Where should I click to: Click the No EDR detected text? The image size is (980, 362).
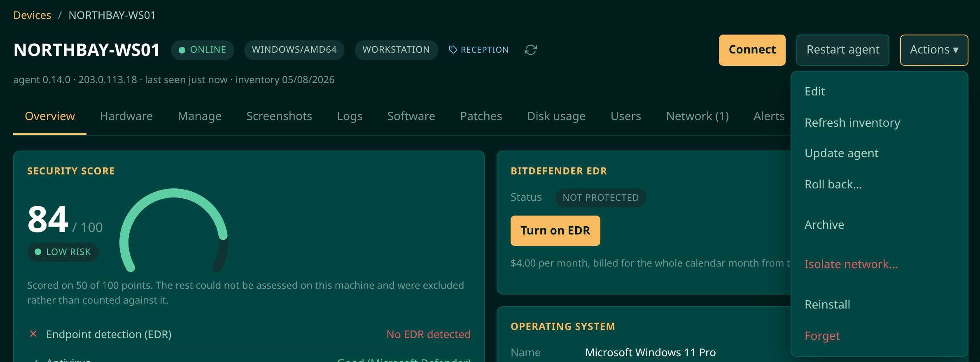(428, 334)
